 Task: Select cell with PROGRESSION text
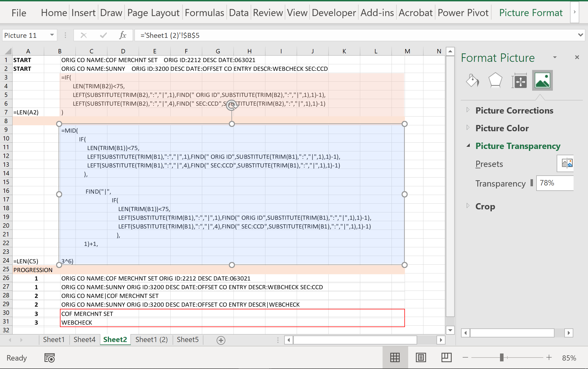coord(28,270)
